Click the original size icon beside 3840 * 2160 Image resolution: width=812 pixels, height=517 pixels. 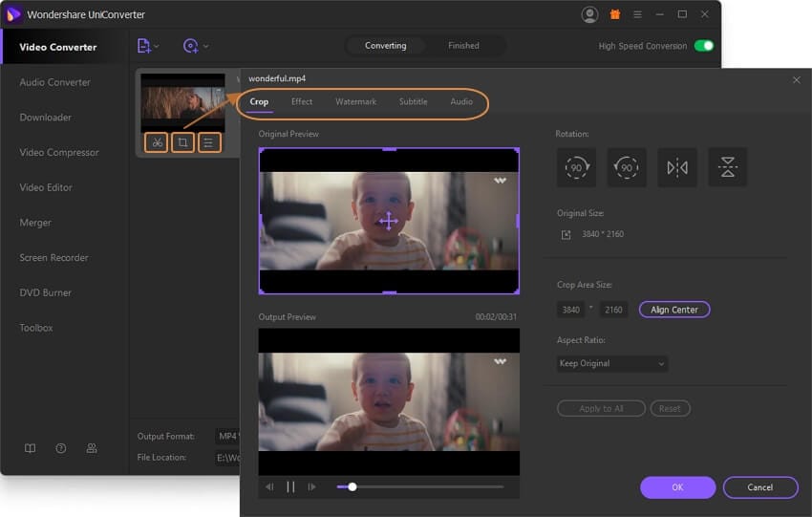coord(566,235)
